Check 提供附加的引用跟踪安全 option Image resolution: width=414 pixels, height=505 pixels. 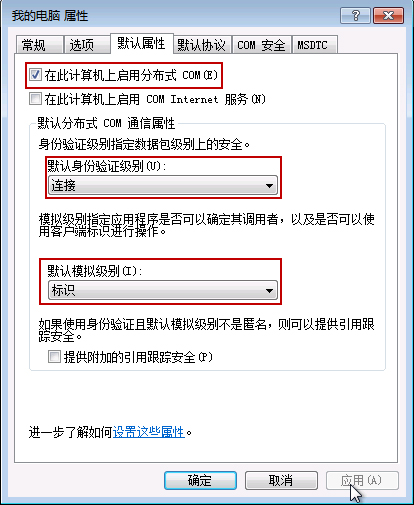click(54, 357)
